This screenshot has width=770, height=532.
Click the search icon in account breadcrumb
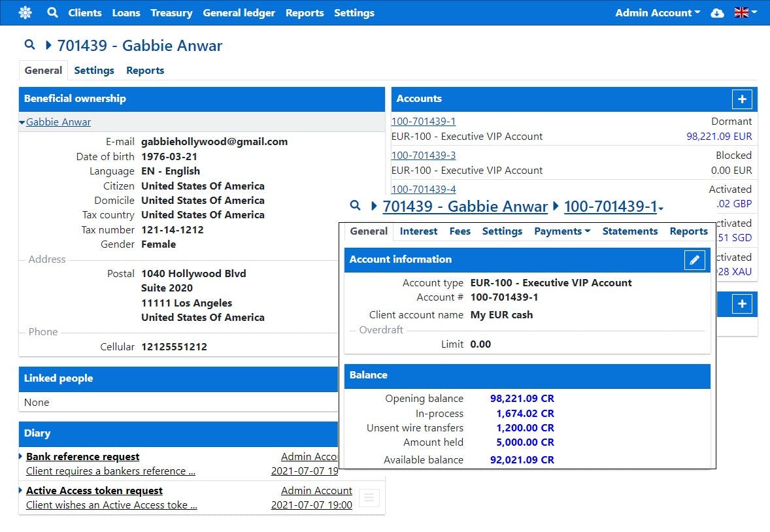pyautogui.click(x=355, y=205)
